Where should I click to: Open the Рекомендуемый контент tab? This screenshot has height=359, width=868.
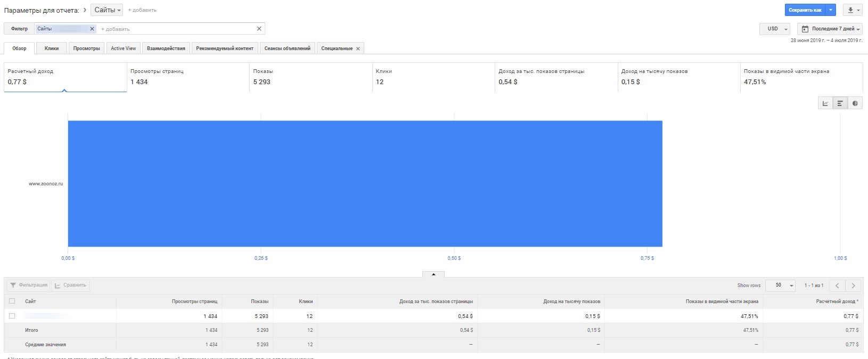(225, 48)
